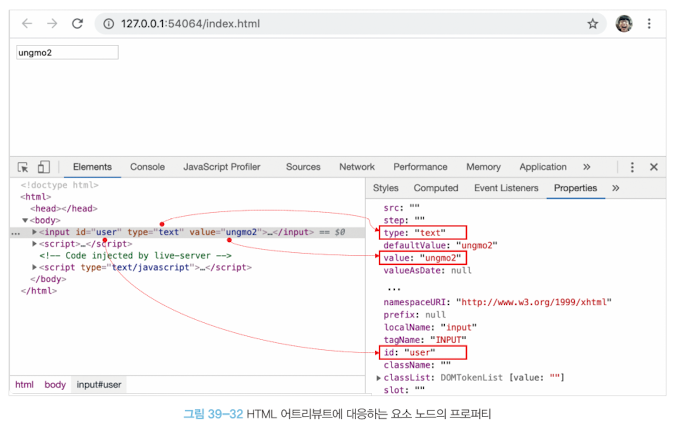Viewport: 677px width, 433px height.
Task: Click the src property row
Action: click(x=402, y=208)
